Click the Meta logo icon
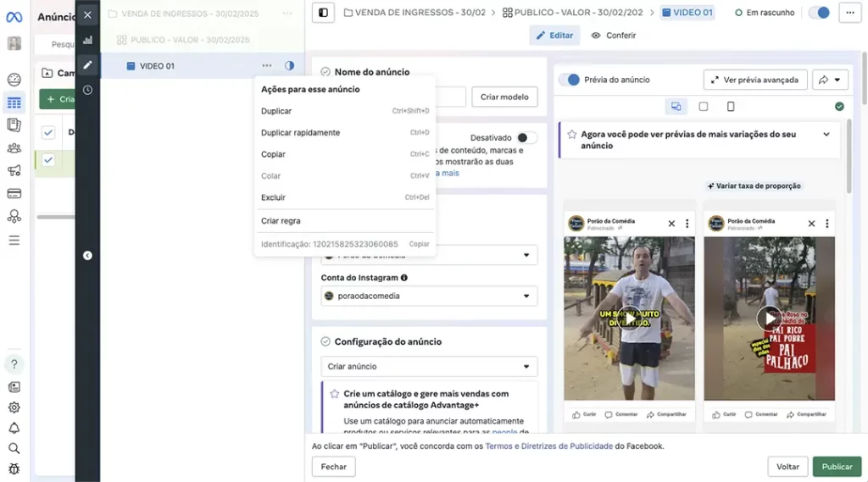The width and height of the screenshot is (868, 482). point(14,17)
